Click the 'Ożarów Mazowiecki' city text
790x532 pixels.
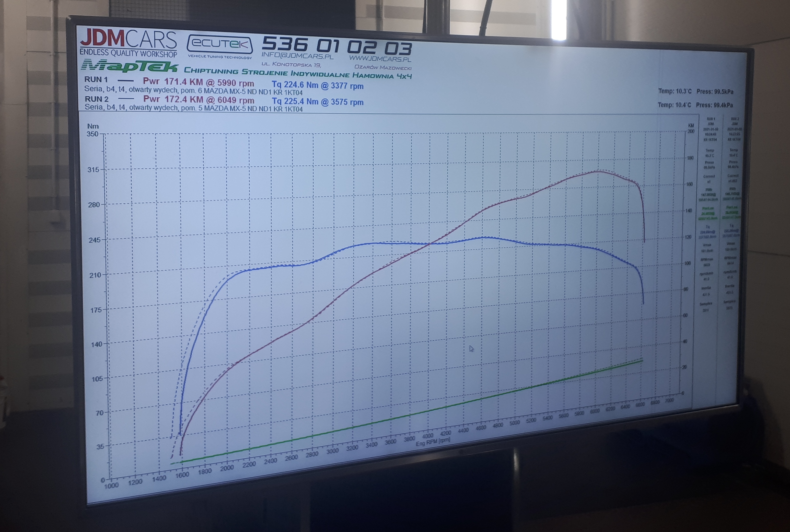pyautogui.click(x=383, y=67)
